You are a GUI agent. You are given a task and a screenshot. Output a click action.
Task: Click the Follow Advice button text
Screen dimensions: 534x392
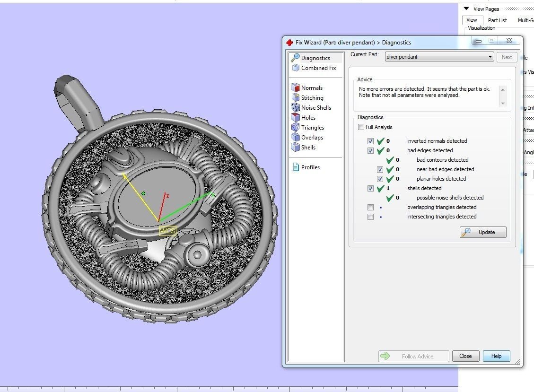418,356
